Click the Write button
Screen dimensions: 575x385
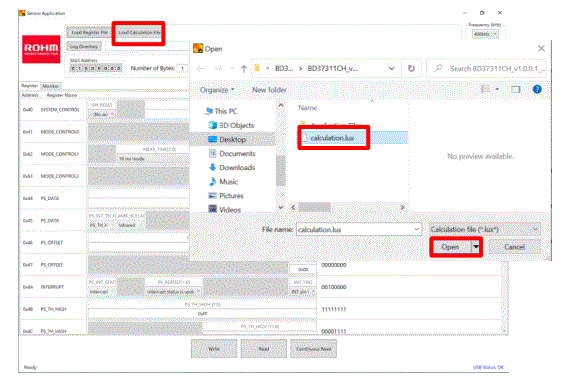pyautogui.click(x=214, y=349)
